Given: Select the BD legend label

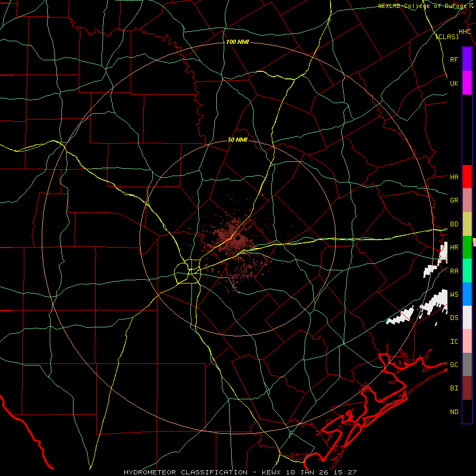Looking at the screenshot, I should click(454, 224).
